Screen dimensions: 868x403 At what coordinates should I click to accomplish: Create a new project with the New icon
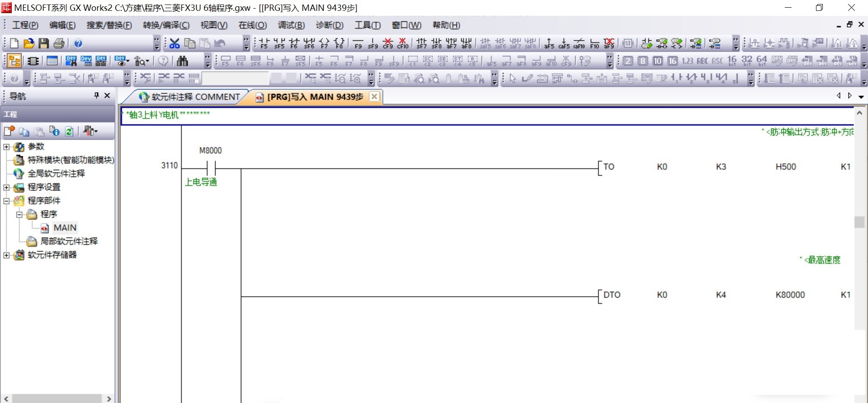point(14,43)
